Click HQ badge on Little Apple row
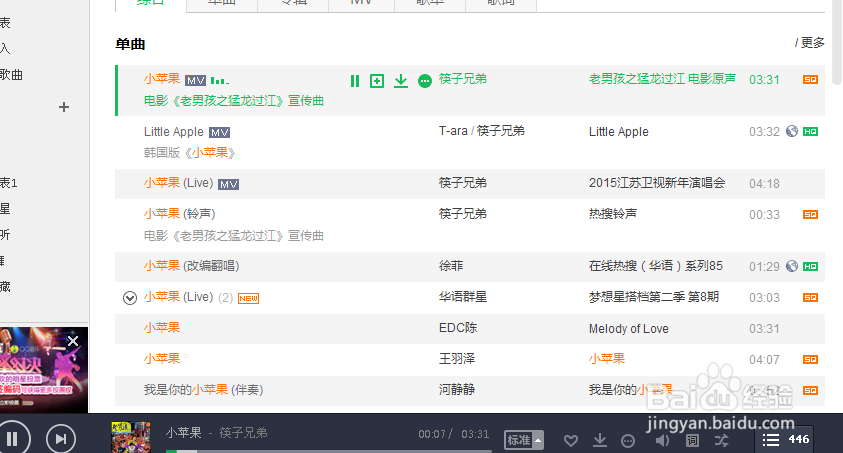Screen dimensions: 843x453 pyautogui.click(x=810, y=132)
